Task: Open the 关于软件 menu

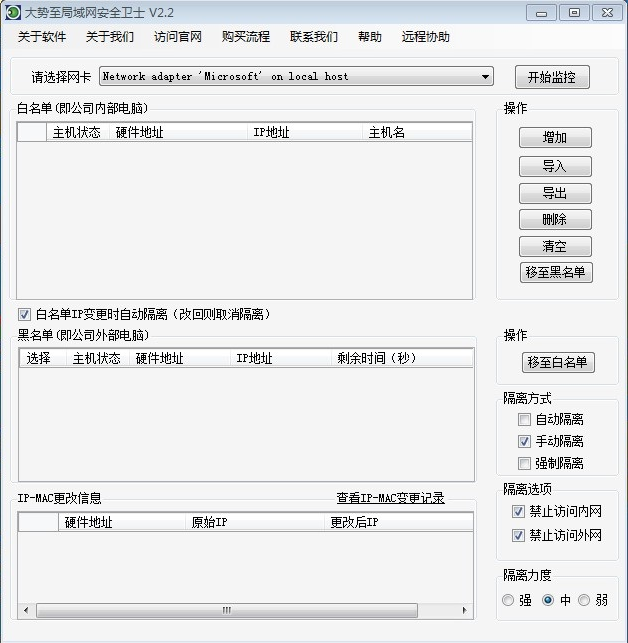Action: click(x=42, y=37)
